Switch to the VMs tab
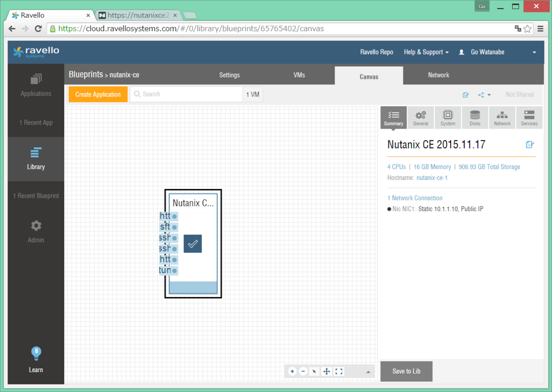Image resolution: width=552 pixels, height=392 pixels. [299, 75]
